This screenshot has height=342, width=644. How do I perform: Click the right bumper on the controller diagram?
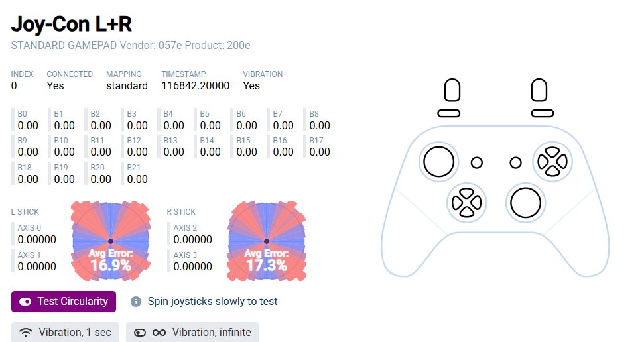pos(542,113)
